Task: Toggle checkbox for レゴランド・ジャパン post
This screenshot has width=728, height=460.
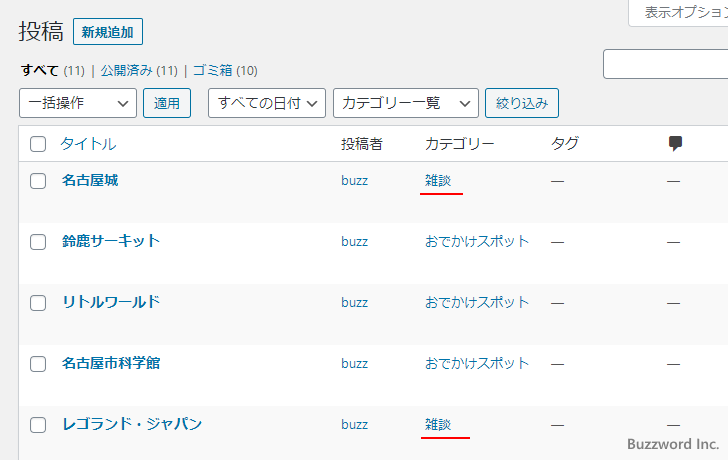Action: (x=38, y=425)
